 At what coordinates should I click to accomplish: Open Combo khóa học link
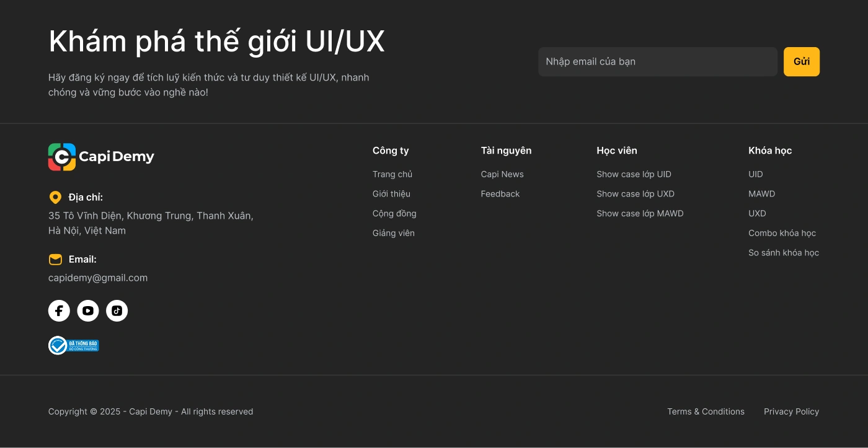coord(782,234)
